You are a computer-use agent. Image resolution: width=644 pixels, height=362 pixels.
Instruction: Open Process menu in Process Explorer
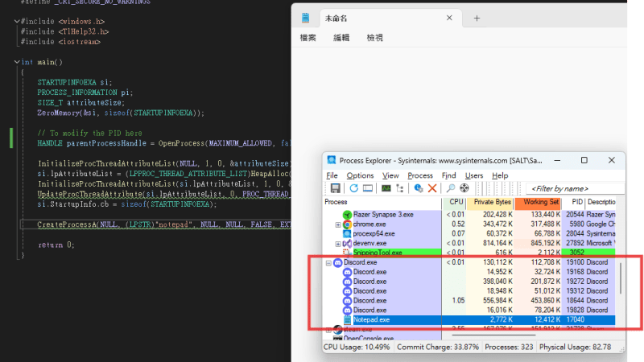pyautogui.click(x=419, y=175)
